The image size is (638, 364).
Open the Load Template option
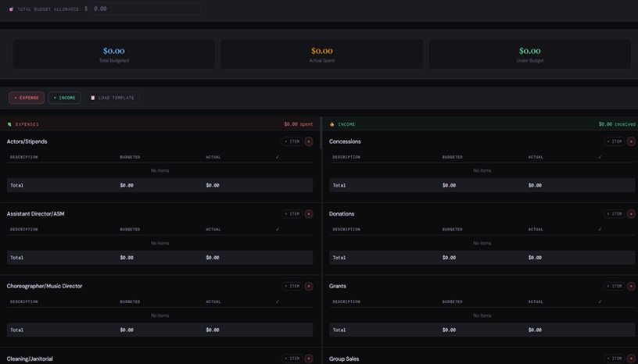click(112, 98)
